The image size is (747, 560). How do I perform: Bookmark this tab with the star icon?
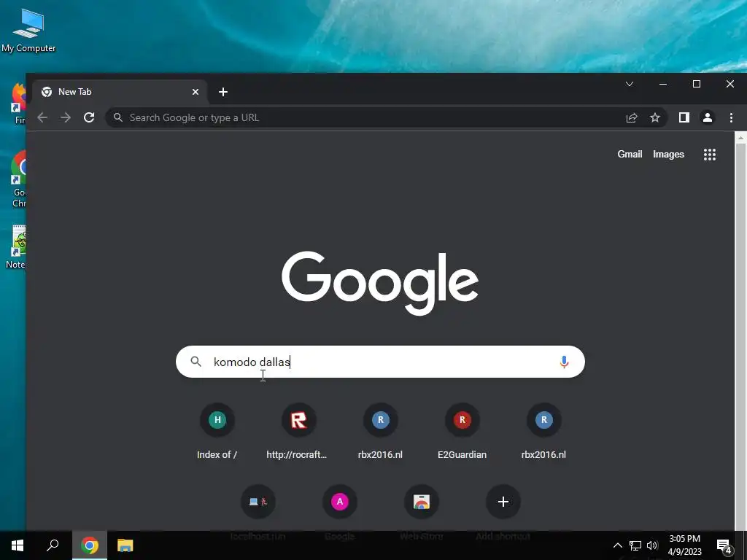655,117
